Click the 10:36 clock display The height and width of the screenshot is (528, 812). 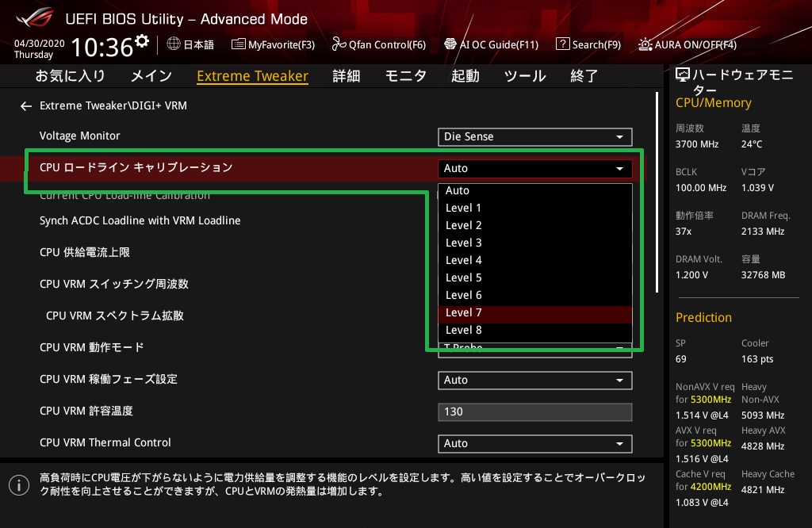[102, 48]
